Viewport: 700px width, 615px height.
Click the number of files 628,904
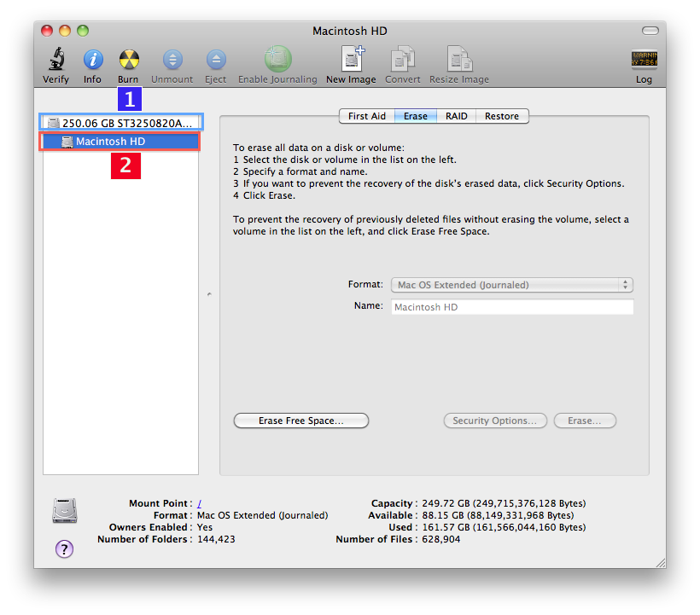(441, 540)
